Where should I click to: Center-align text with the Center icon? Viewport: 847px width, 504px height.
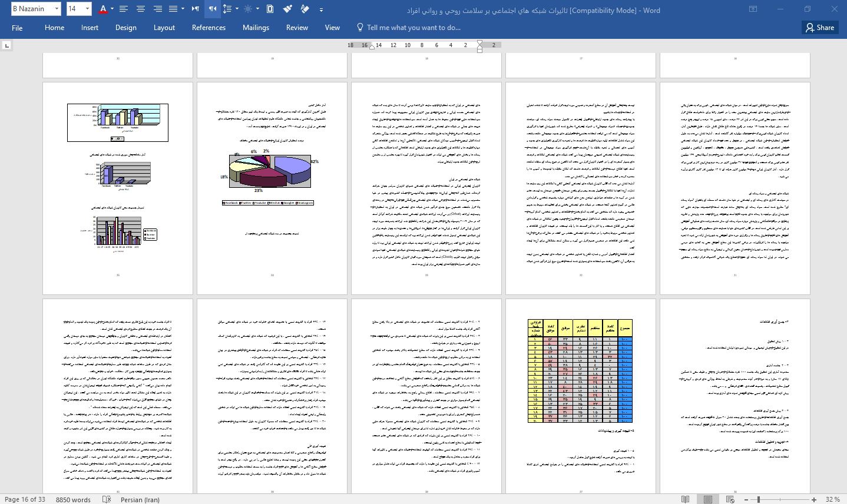[141, 9]
